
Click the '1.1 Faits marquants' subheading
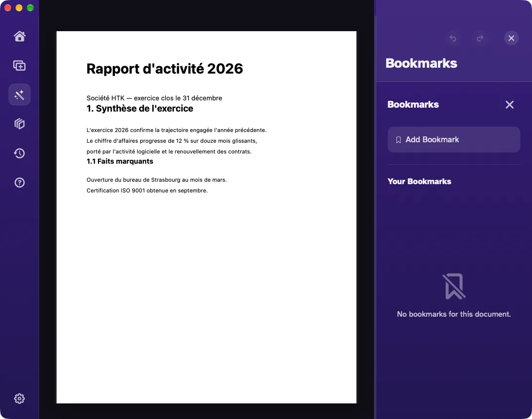coord(120,161)
